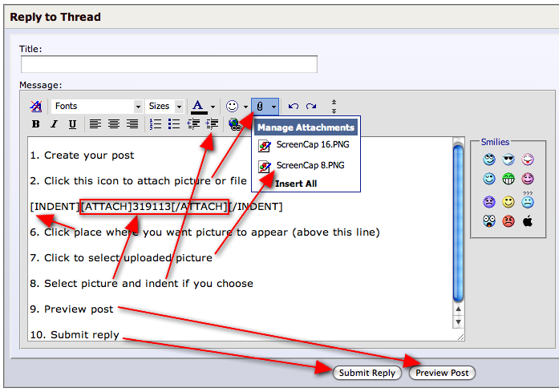Click the Insert Link globe icon
The width and height of the screenshot is (559, 392).
(234, 124)
